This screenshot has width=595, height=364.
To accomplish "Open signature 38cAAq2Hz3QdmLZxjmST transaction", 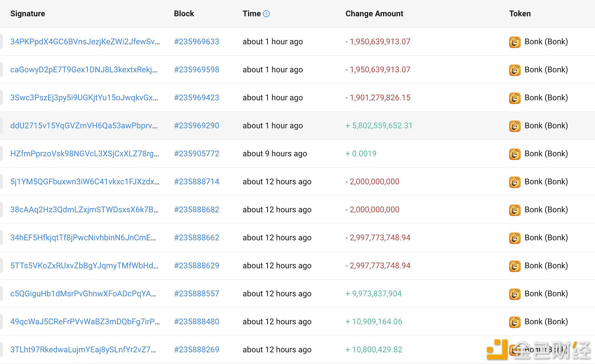I will point(84,210).
